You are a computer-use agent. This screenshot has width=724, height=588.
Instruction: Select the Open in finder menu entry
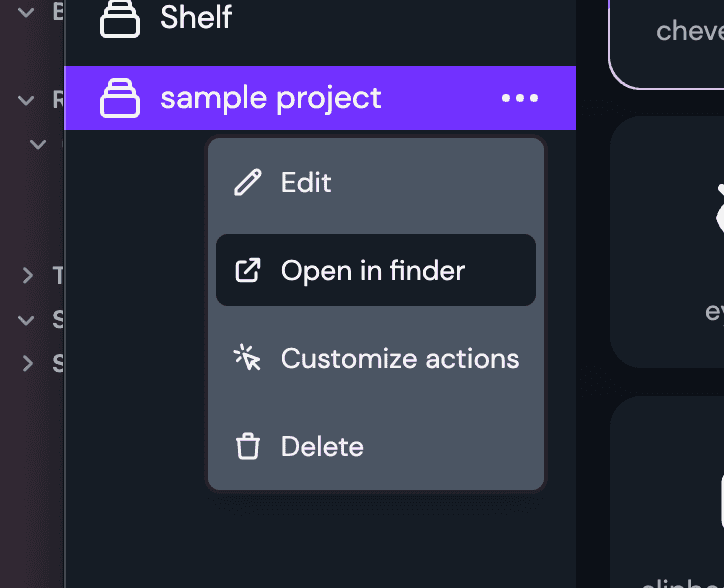point(376,270)
